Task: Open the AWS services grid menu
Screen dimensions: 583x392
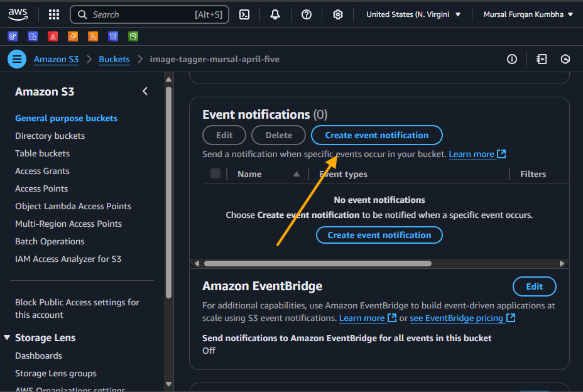Action: (x=54, y=14)
